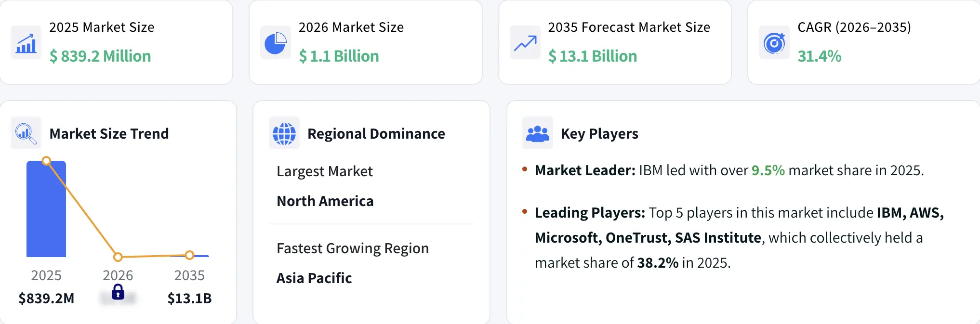
Task: Select the $839.2 Million market size value
Action: click(100, 56)
